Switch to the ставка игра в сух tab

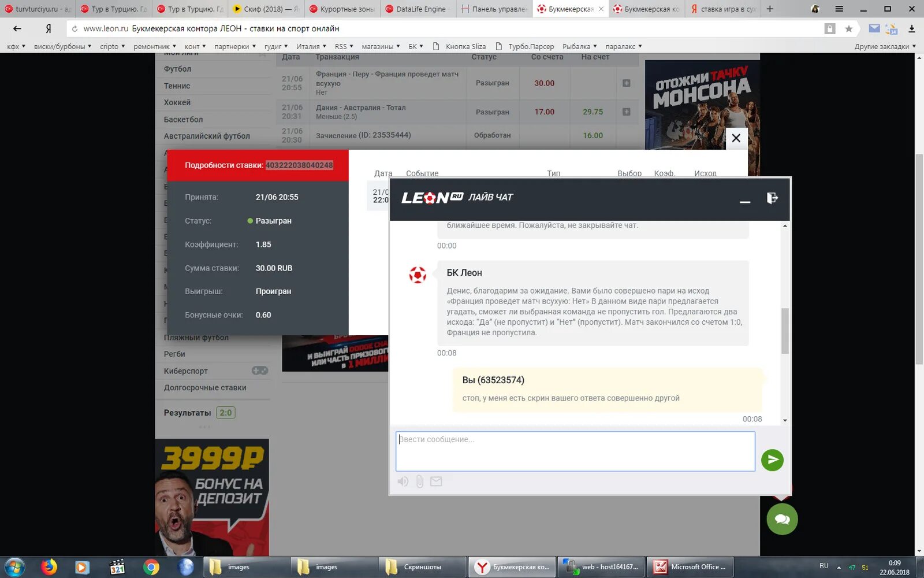click(x=723, y=9)
